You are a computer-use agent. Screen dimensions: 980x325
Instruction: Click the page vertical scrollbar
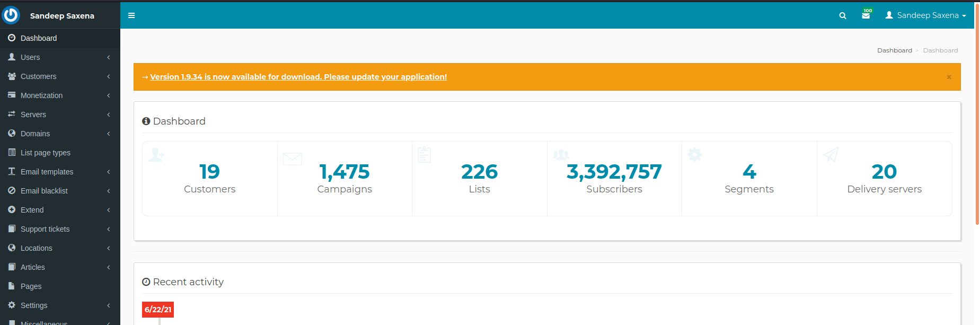[x=977, y=114]
